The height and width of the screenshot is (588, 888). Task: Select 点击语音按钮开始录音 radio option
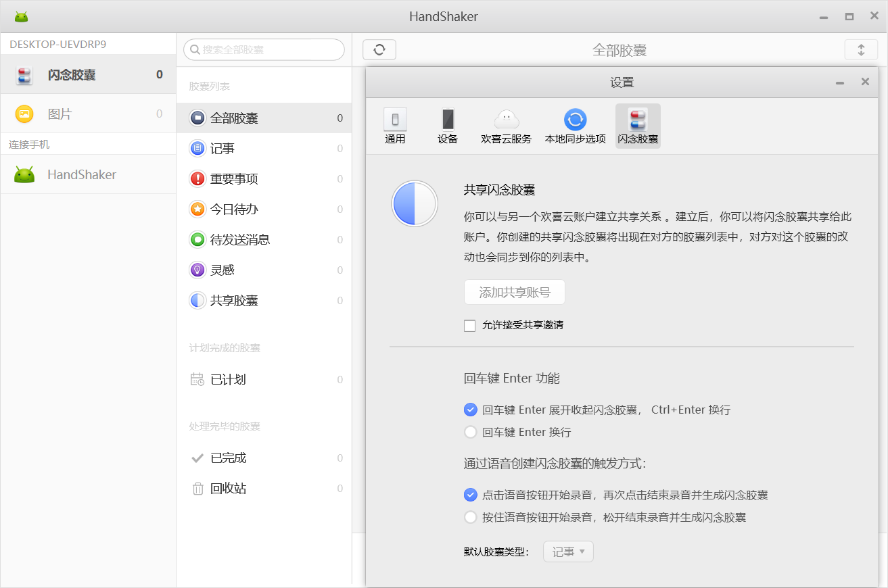(x=471, y=495)
